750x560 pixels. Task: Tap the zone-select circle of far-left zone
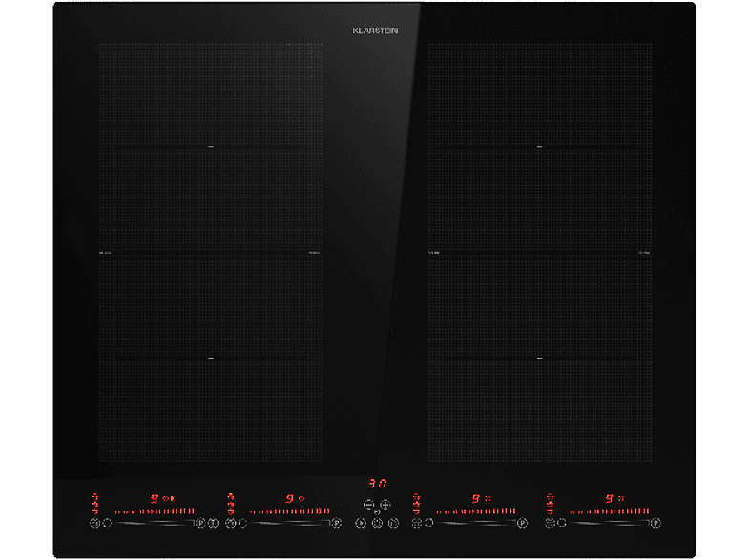click(107, 523)
